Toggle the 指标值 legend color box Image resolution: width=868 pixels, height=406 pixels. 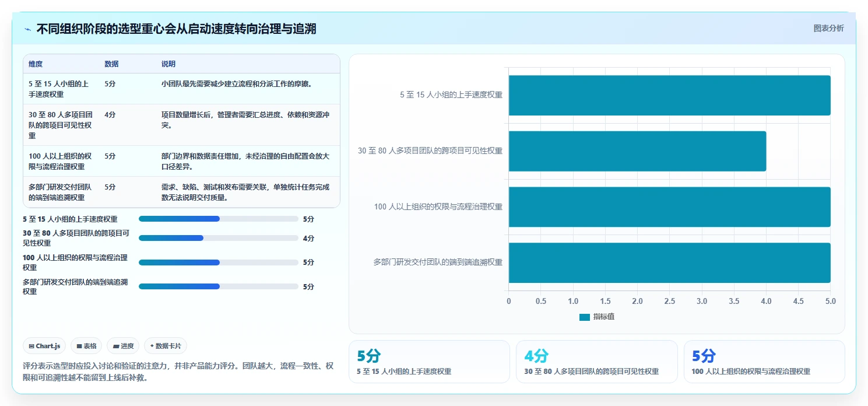585,317
